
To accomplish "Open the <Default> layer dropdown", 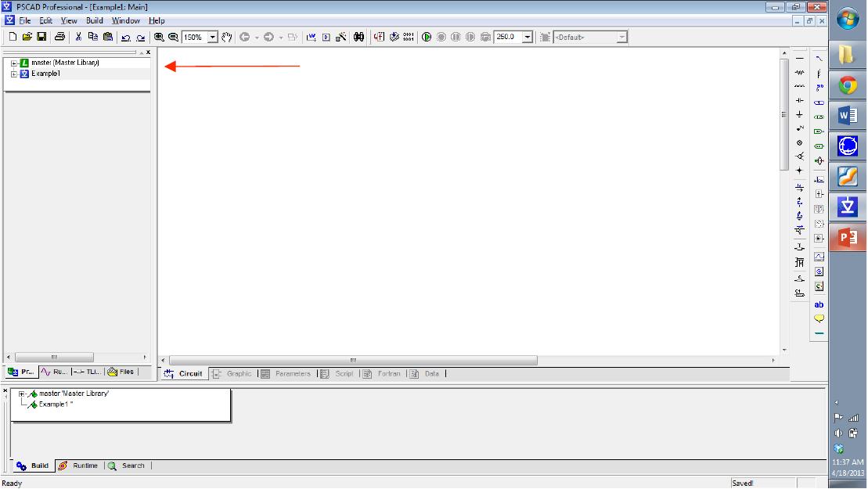I will tap(621, 37).
